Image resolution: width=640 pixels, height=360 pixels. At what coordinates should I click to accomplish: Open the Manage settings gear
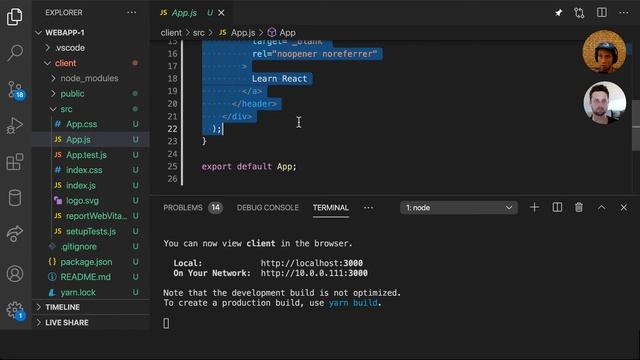coord(16,310)
